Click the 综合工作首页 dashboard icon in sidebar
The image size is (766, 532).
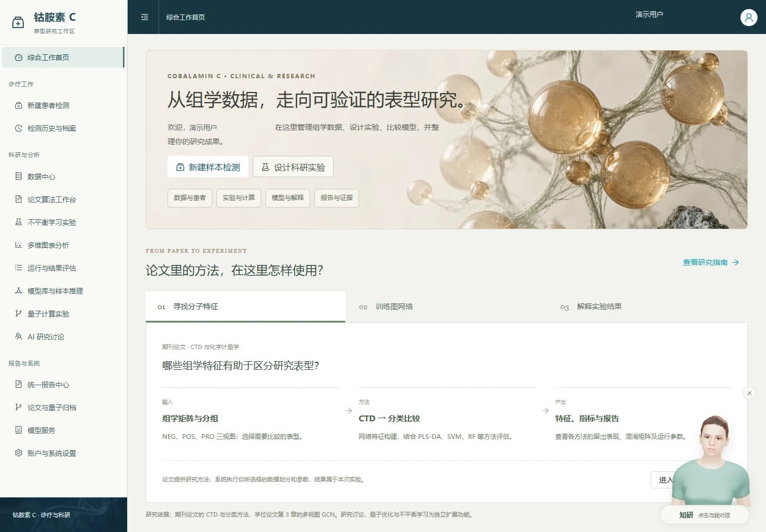pyautogui.click(x=19, y=57)
